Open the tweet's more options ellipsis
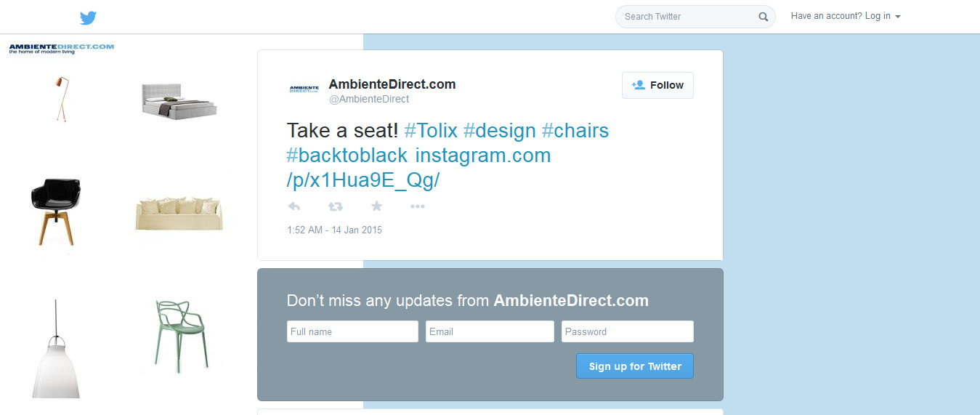The height and width of the screenshot is (415, 980). (417, 206)
